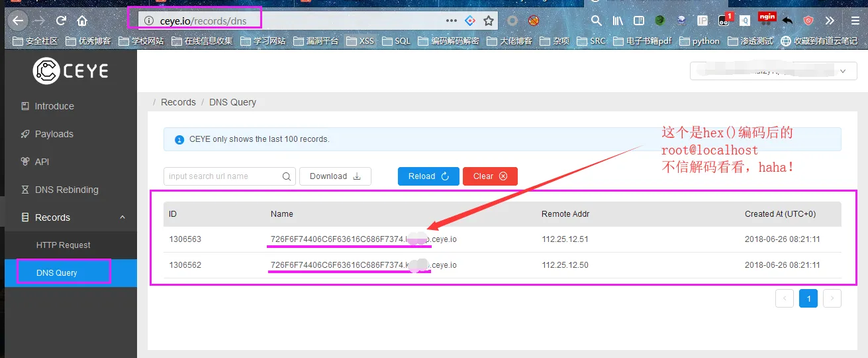Click the CEYE logo
Viewport: 868px width, 358px height.
[x=70, y=71]
